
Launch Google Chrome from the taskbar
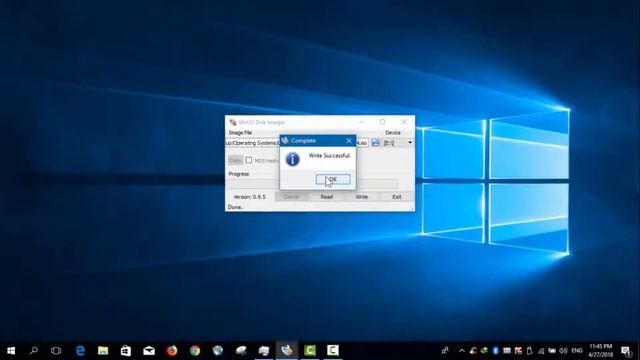point(195,351)
